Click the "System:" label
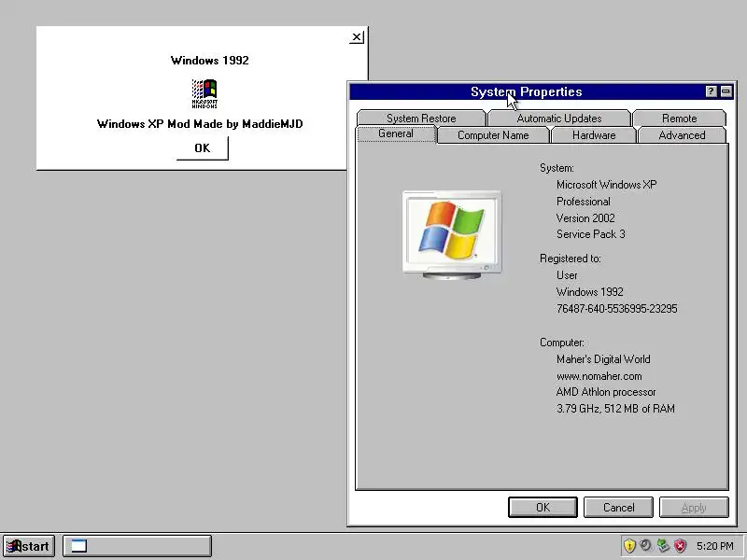 pyautogui.click(x=557, y=168)
